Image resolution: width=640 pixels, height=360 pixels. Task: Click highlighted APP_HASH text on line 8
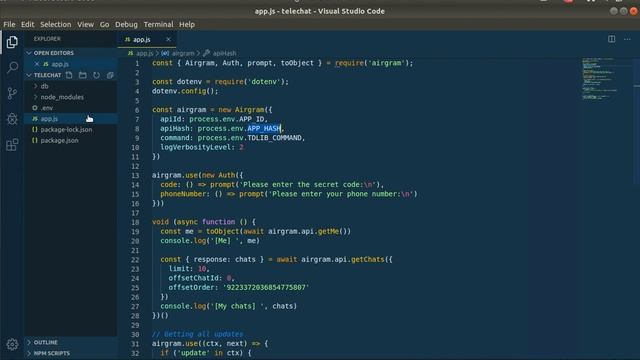point(264,129)
